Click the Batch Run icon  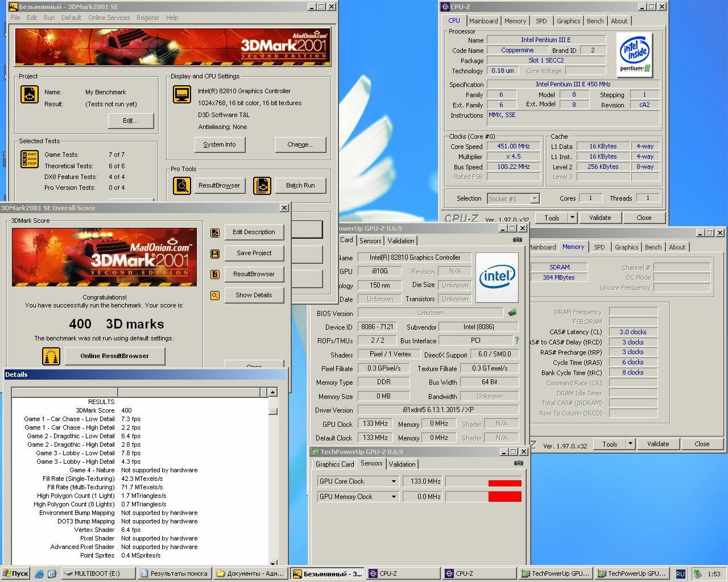click(x=262, y=185)
